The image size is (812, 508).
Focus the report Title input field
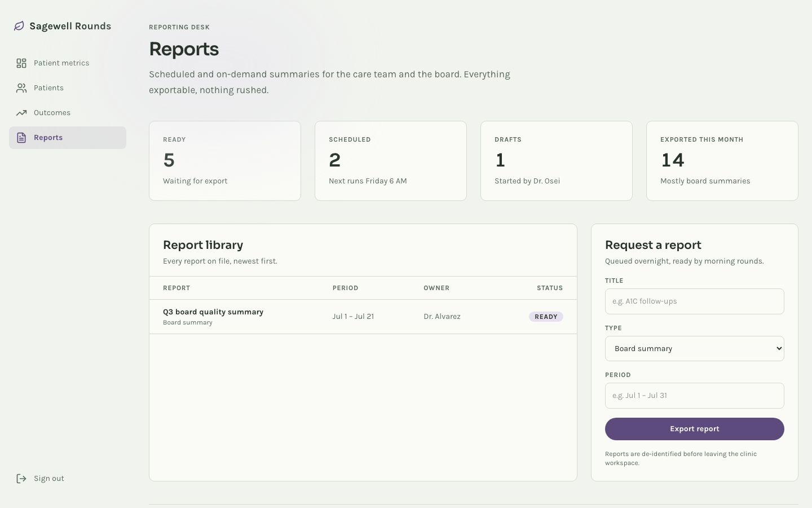pos(695,301)
